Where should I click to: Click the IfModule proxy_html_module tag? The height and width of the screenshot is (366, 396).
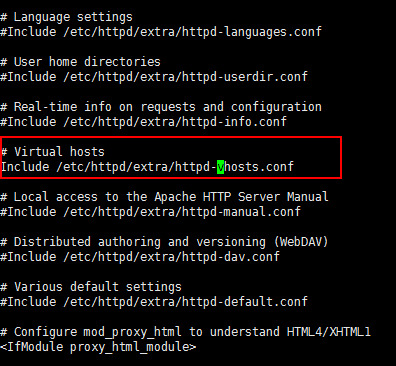(x=98, y=347)
